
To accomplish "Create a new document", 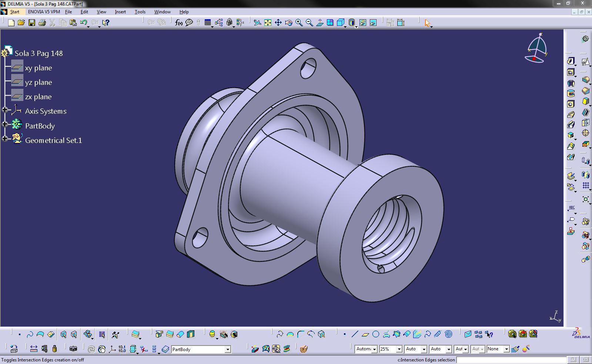I will click(11, 23).
